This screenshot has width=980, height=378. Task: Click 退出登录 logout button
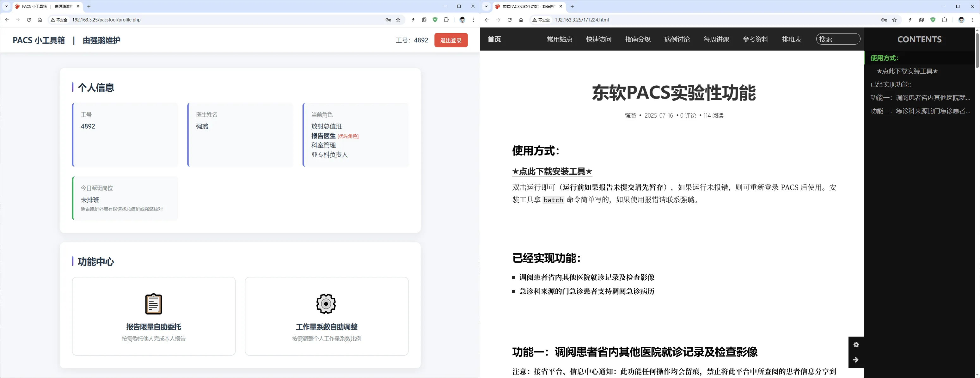click(x=451, y=40)
